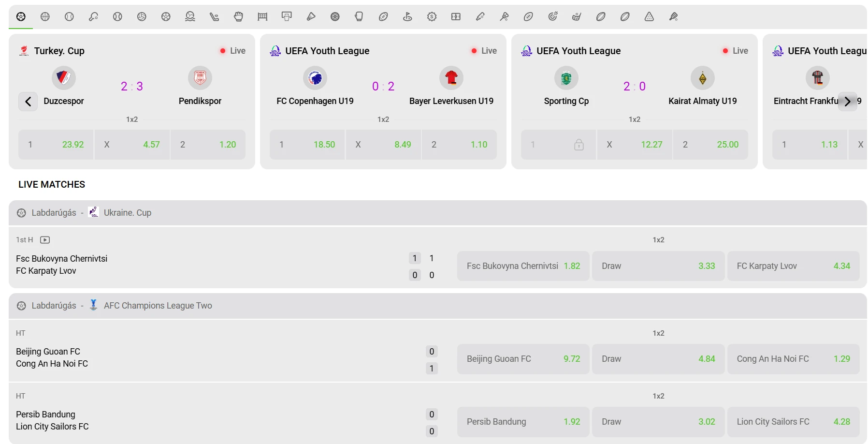
Task: Go to previous featured match with left chevron
Action: (x=28, y=102)
